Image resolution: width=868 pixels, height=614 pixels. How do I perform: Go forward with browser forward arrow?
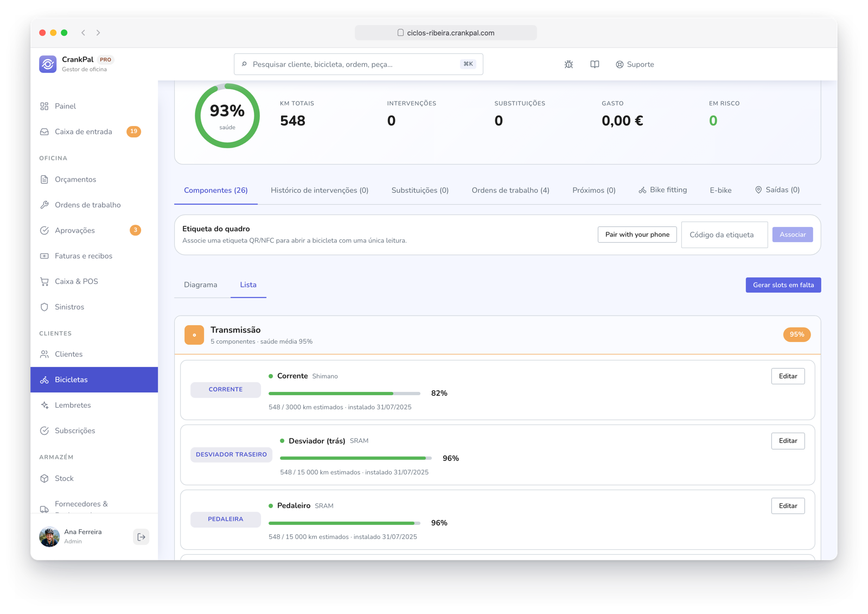pos(98,33)
